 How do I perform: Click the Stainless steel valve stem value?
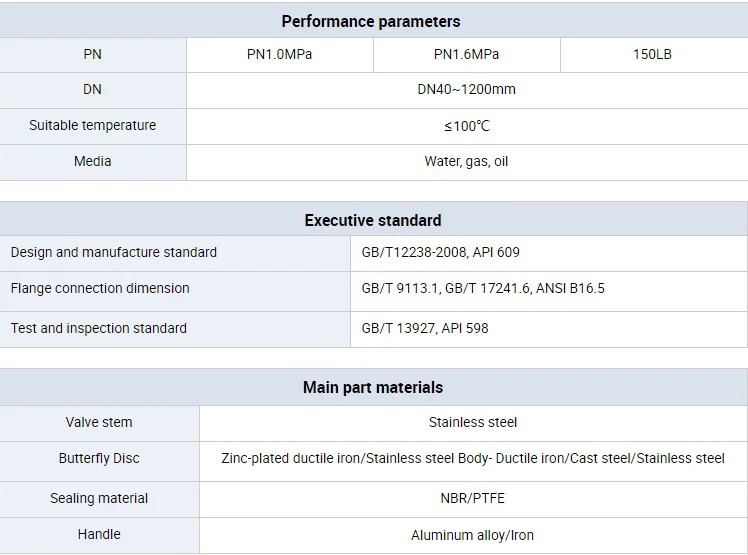[x=473, y=422]
